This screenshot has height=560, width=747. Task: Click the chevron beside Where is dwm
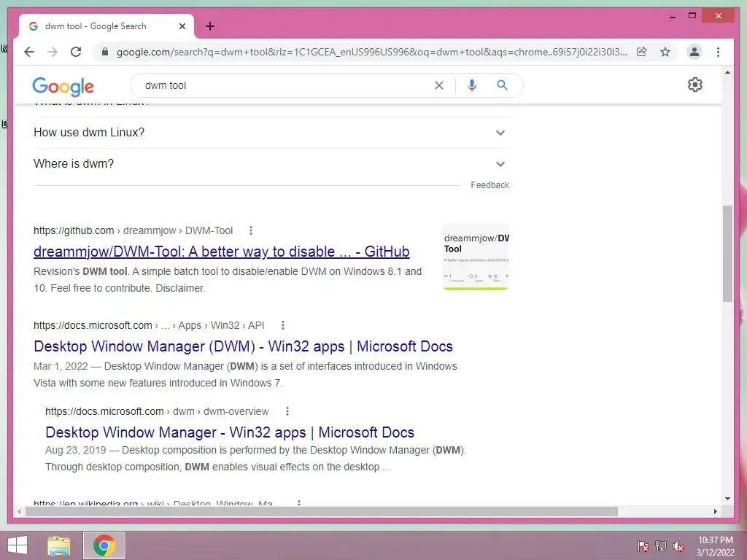[500, 164]
